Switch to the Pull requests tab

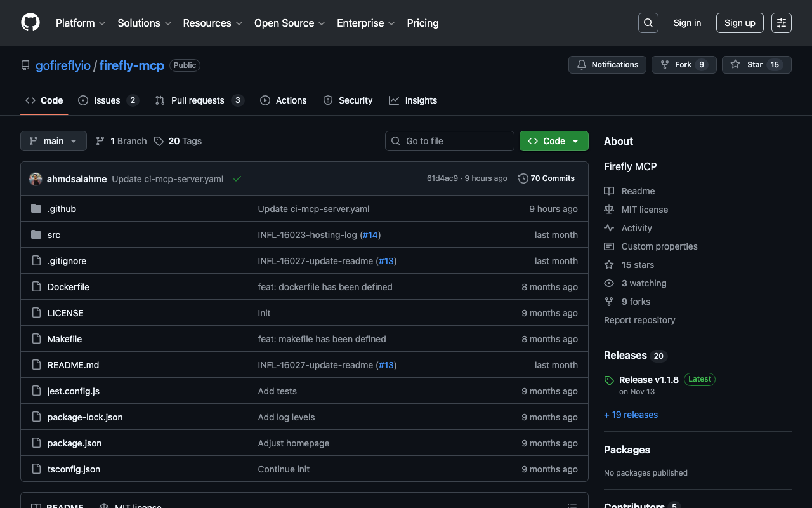tap(198, 100)
